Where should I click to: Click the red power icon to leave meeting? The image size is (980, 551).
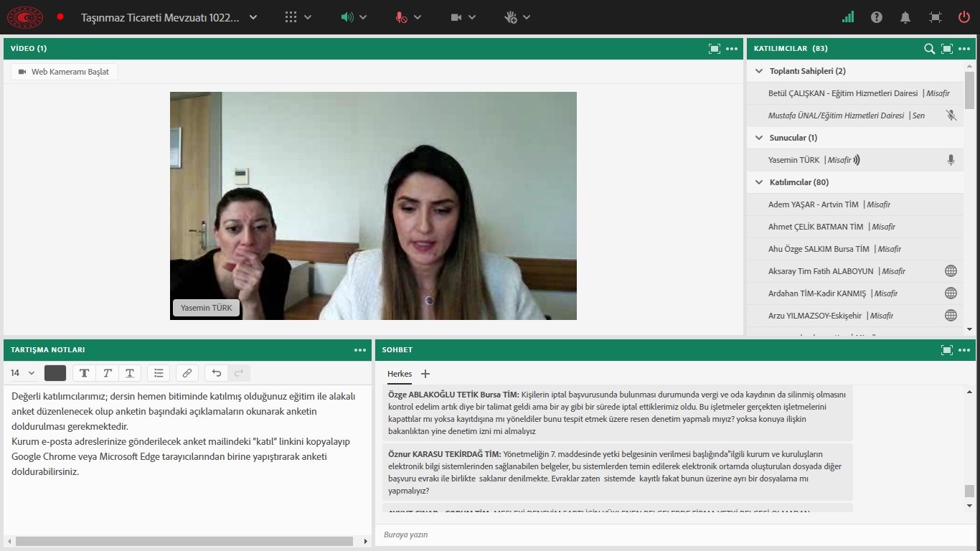click(x=964, y=17)
